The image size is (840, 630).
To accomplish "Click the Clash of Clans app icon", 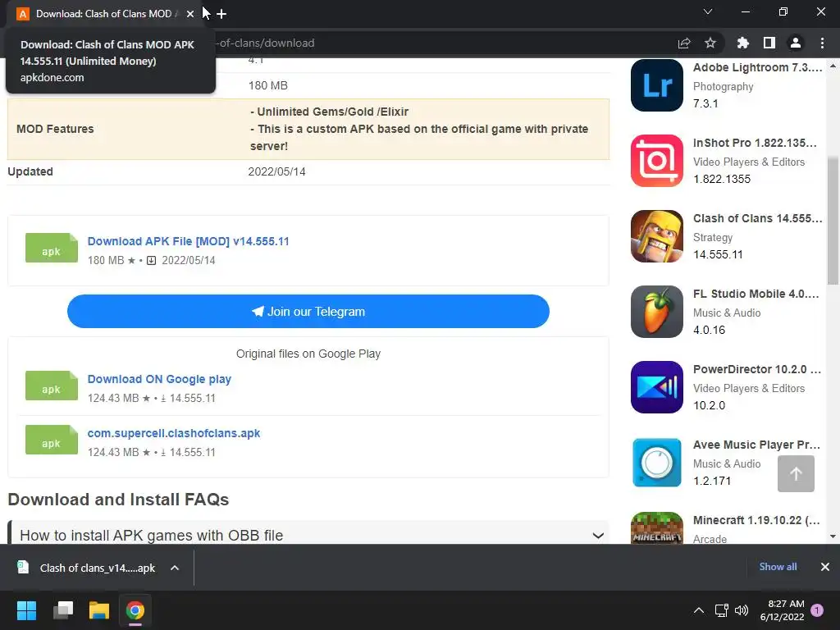I will (657, 236).
